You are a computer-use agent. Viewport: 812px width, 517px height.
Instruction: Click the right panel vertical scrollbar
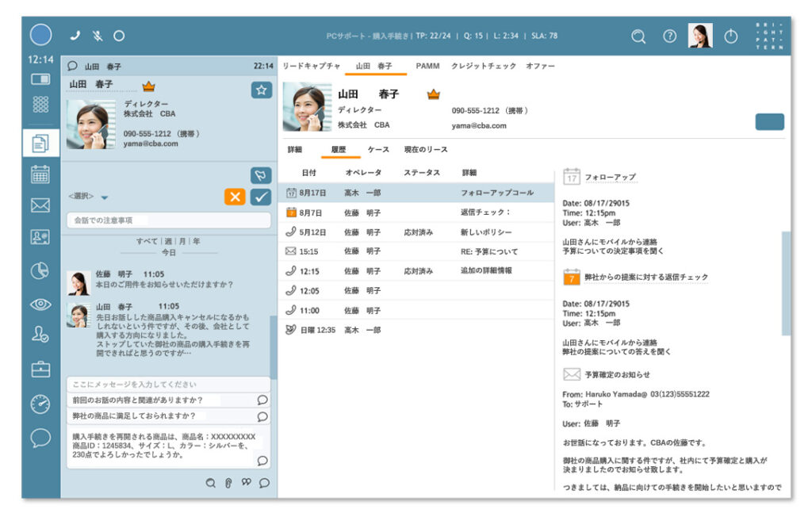pyautogui.click(x=786, y=283)
